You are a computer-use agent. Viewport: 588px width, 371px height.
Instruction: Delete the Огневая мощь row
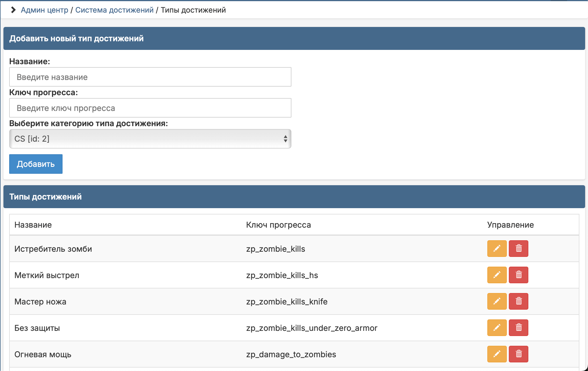(518, 354)
